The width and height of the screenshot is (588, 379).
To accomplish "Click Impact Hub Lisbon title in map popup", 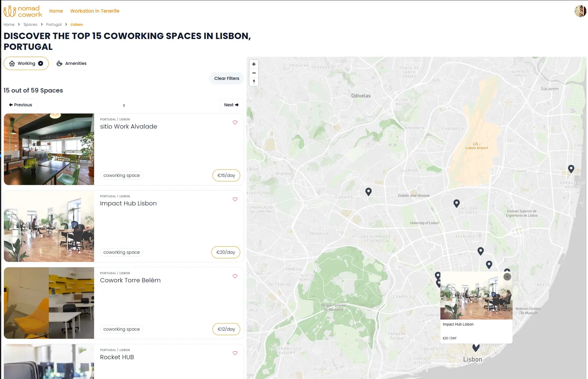I will pyautogui.click(x=458, y=324).
